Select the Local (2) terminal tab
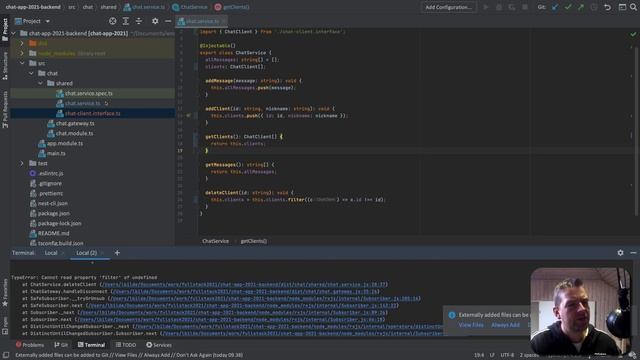The image size is (640, 360). [x=87, y=253]
